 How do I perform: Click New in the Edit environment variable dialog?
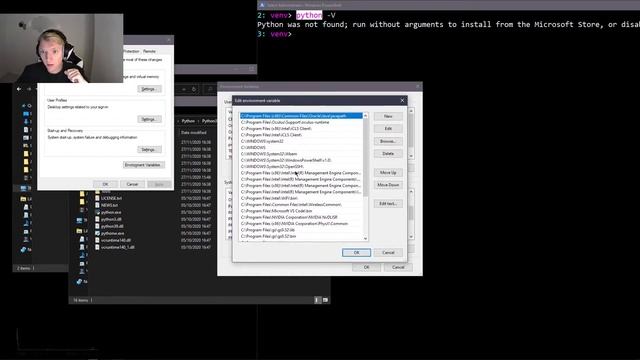coord(388,116)
